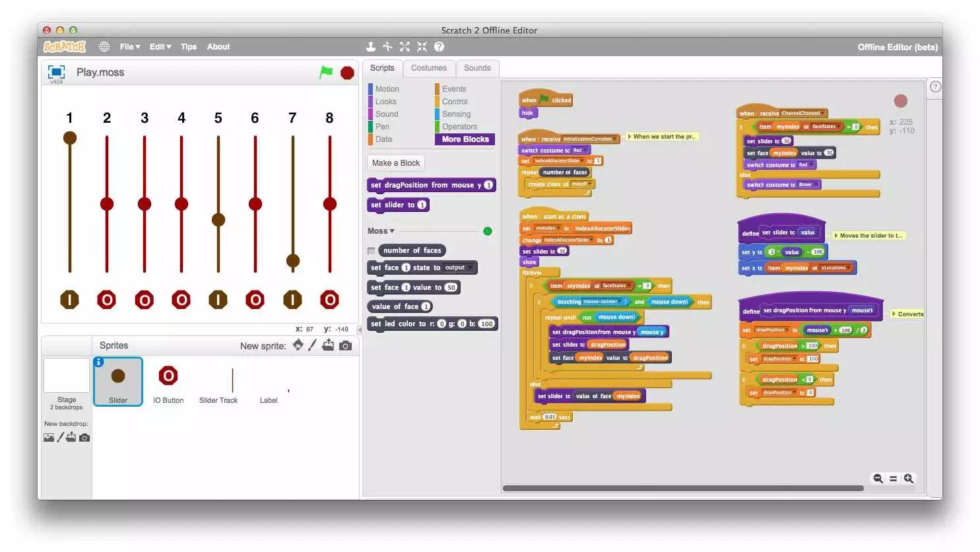Stop the project with the red stop button
980x552 pixels.
click(347, 73)
